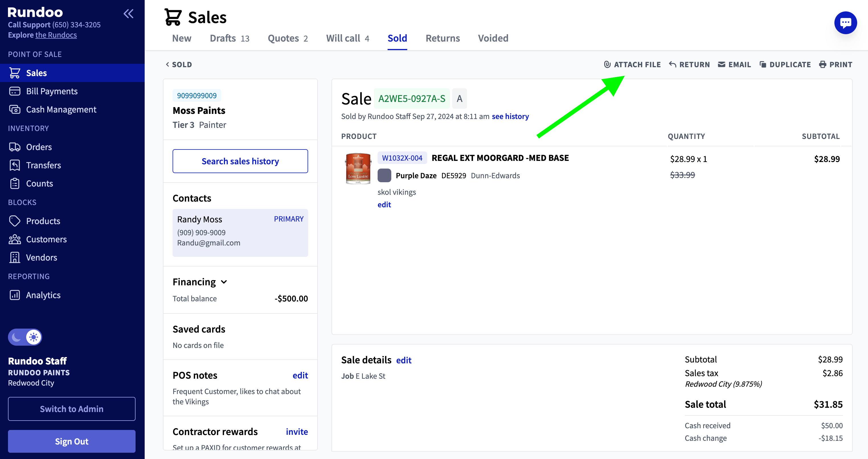Expand the Financing section chevron

click(224, 282)
